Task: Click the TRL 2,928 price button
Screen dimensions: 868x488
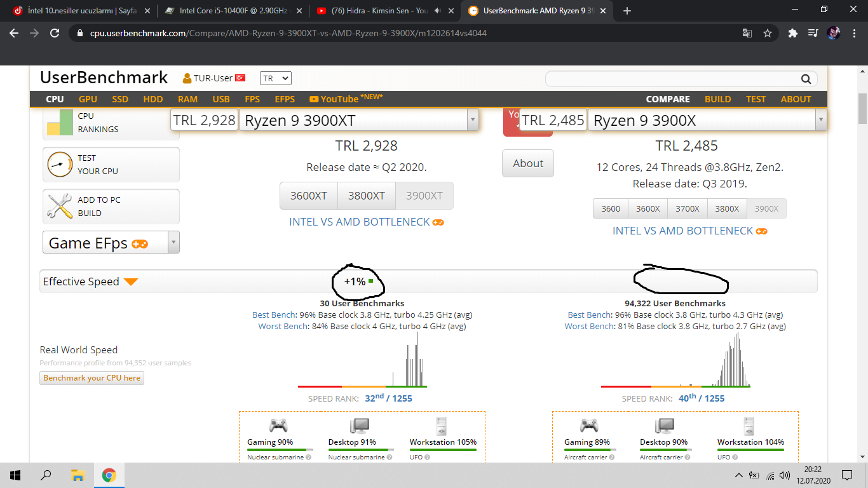Action: [x=205, y=120]
